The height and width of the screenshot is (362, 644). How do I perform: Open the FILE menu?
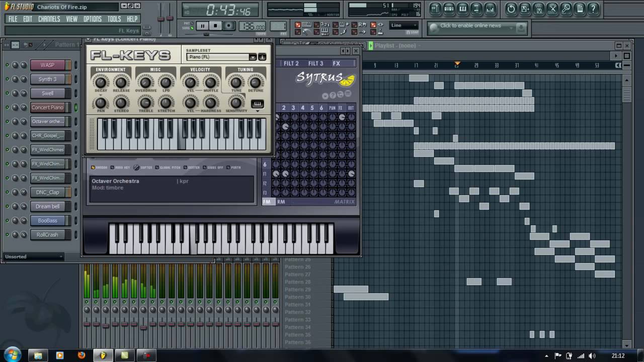pos(13,19)
